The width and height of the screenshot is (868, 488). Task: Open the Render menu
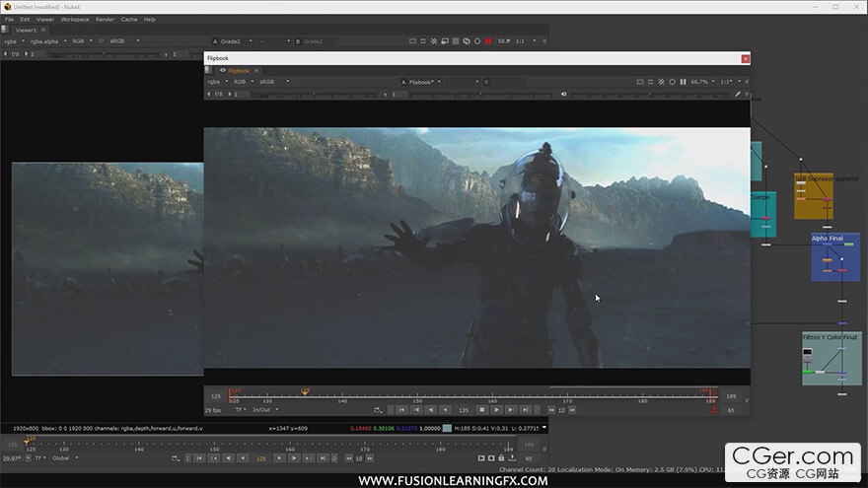[x=105, y=20]
